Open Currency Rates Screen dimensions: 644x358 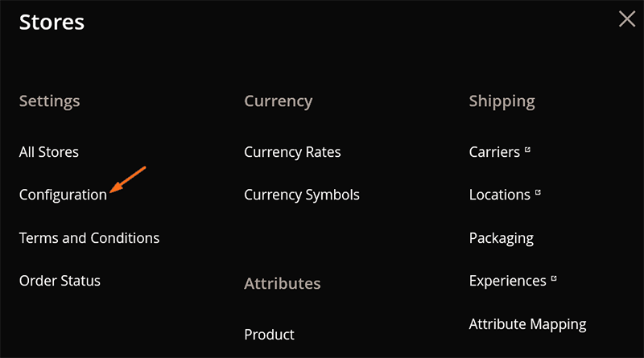(x=292, y=152)
